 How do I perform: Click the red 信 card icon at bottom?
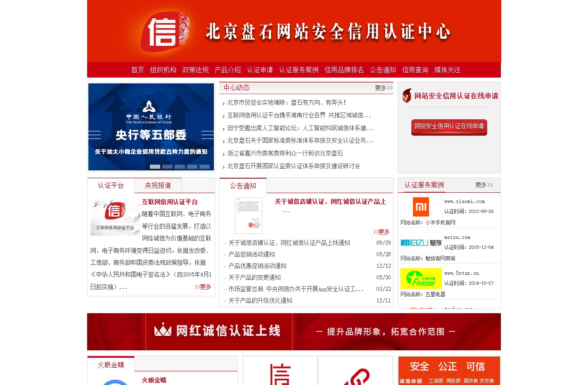(x=280, y=371)
